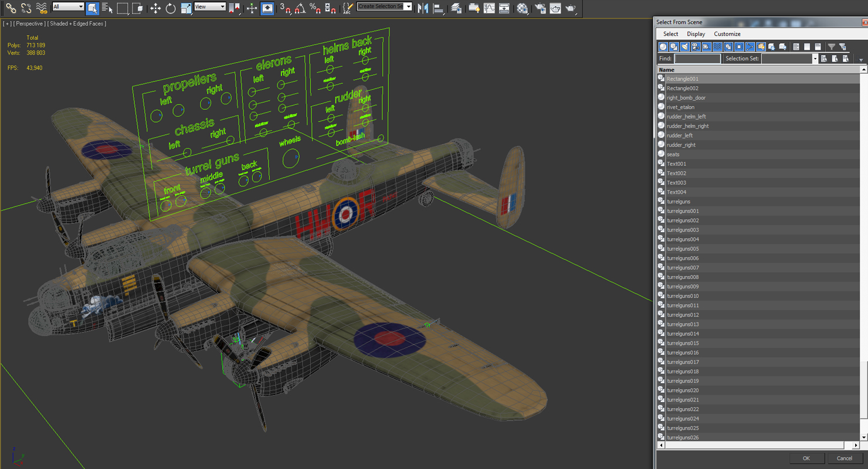Activate the Select and Rotate tool
868x469 pixels.
tap(171, 8)
